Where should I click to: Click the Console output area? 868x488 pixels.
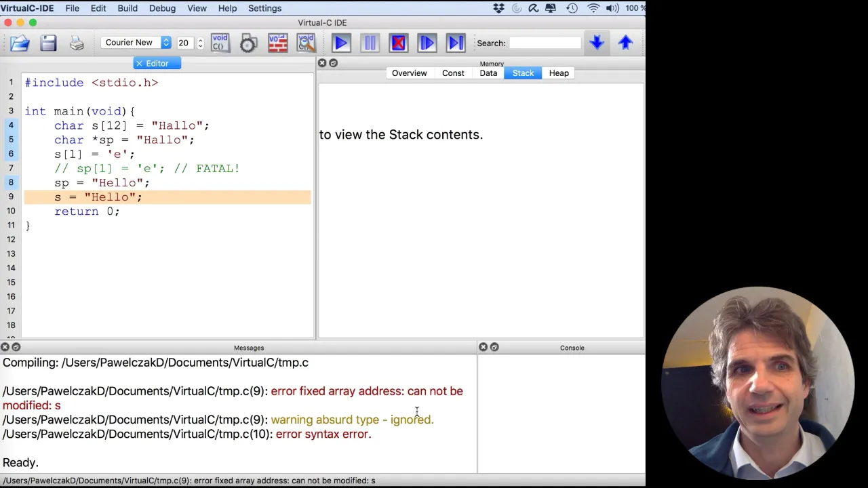(561, 413)
